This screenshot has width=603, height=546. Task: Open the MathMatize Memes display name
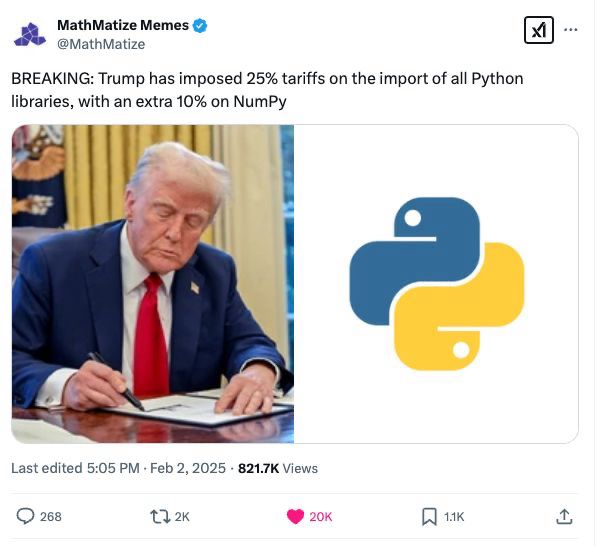(x=123, y=25)
